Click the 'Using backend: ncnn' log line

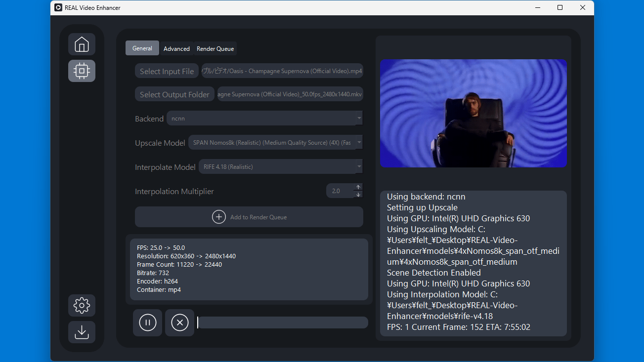click(426, 197)
